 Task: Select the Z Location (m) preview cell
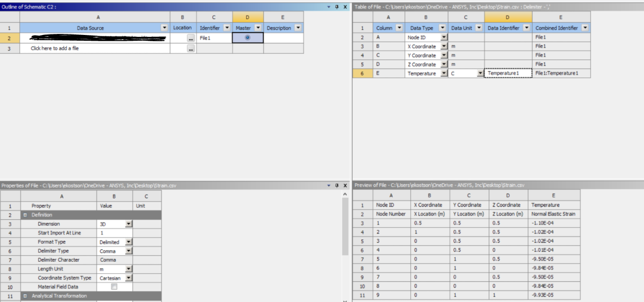pos(508,214)
